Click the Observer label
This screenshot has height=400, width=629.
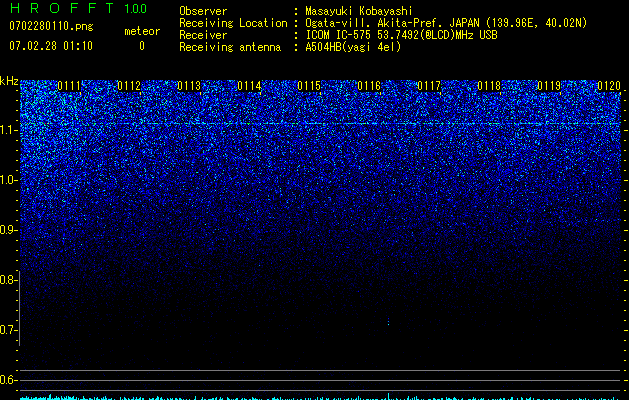pyautogui.click(x=203, y=11)
